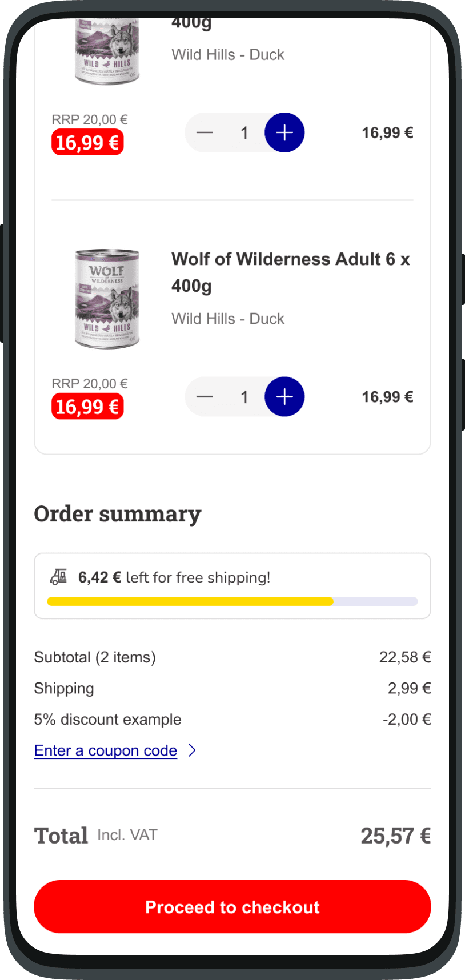Select the quantity field of the lower item
465x980 pixels.
(x=244, y=397)
